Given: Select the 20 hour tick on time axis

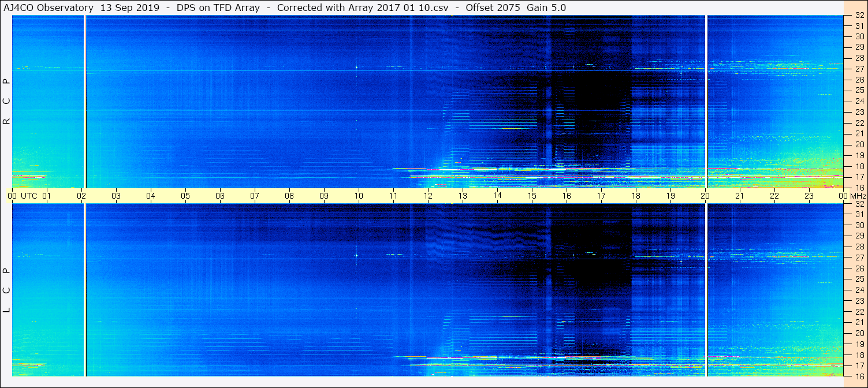Looking at the screenshot, I should [705, 196].
